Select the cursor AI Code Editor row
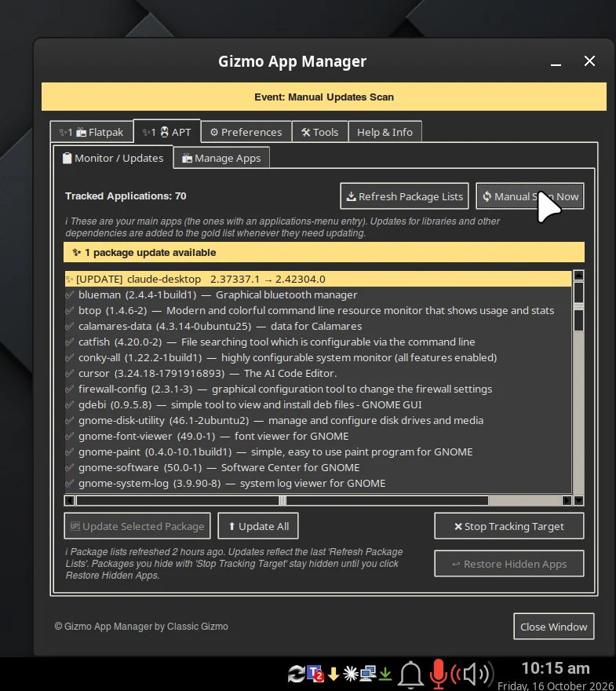The height and width of the screenshot is (691, 616). tap(318, 373)
